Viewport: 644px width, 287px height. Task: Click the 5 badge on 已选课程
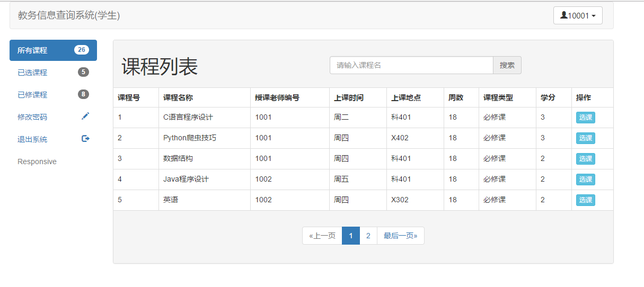[83, 73]
